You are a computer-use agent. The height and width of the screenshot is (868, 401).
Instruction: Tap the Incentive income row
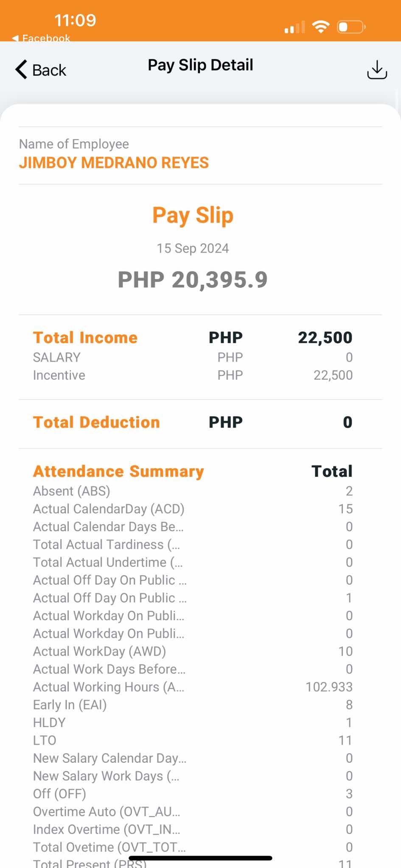192,375
